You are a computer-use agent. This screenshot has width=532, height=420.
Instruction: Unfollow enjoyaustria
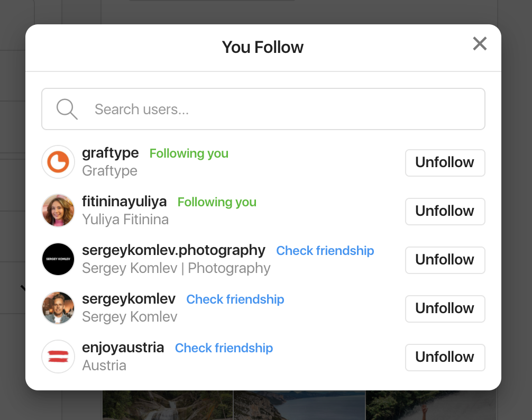[445, 357]
